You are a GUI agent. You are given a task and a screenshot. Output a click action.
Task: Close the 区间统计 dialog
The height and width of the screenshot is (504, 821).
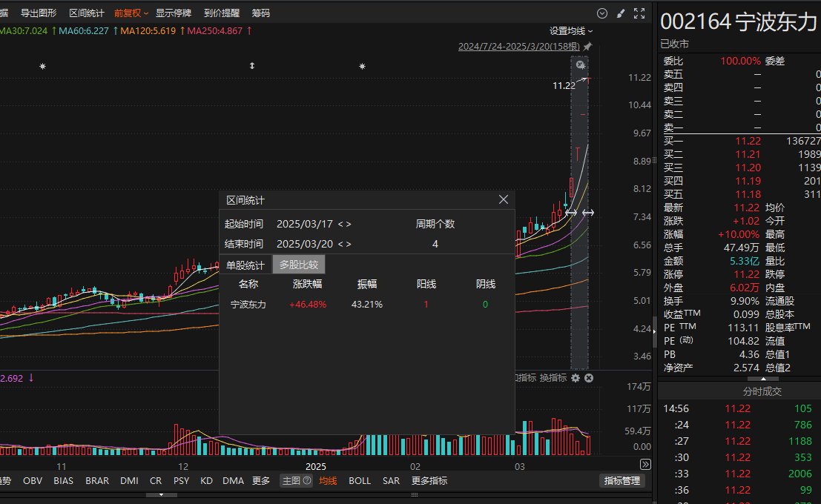click(x=503, y=199)
